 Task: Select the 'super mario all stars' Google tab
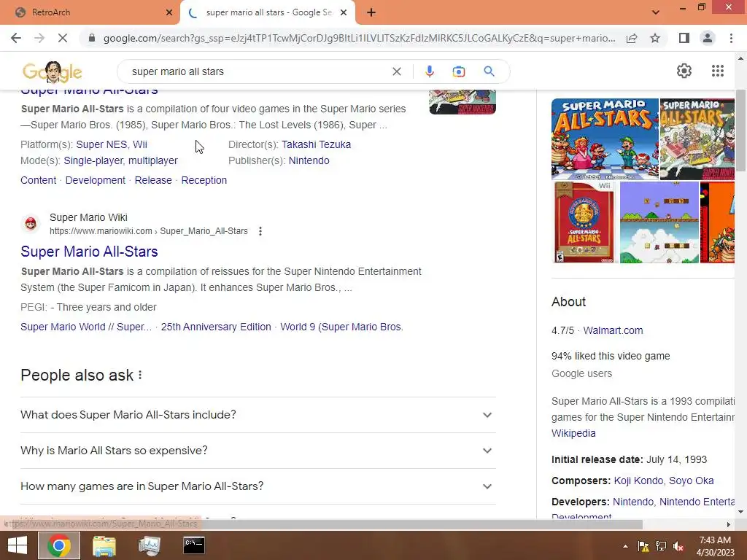268,12
